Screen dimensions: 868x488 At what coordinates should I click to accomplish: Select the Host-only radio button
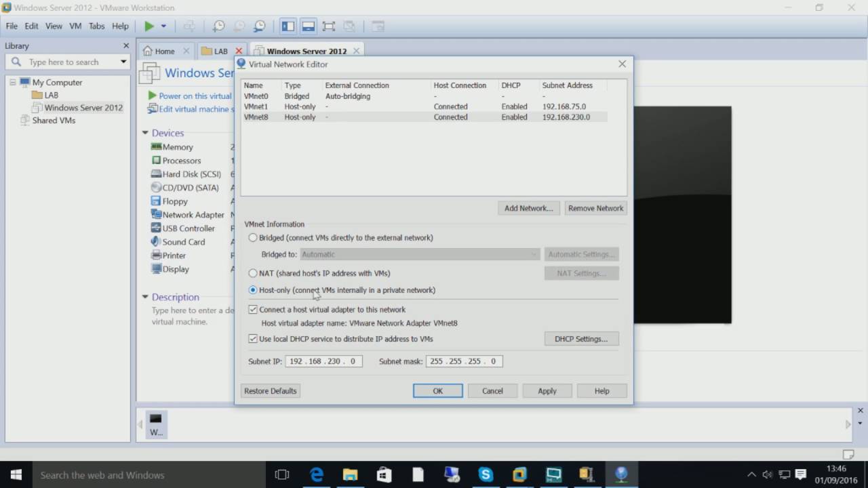[x=253, y=290]
